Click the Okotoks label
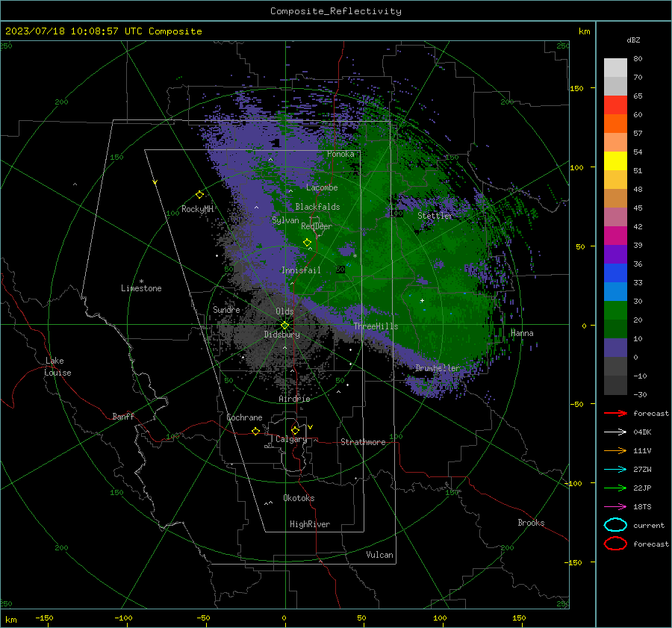Viewport: 672px width, 628px height. coord(299,498)
